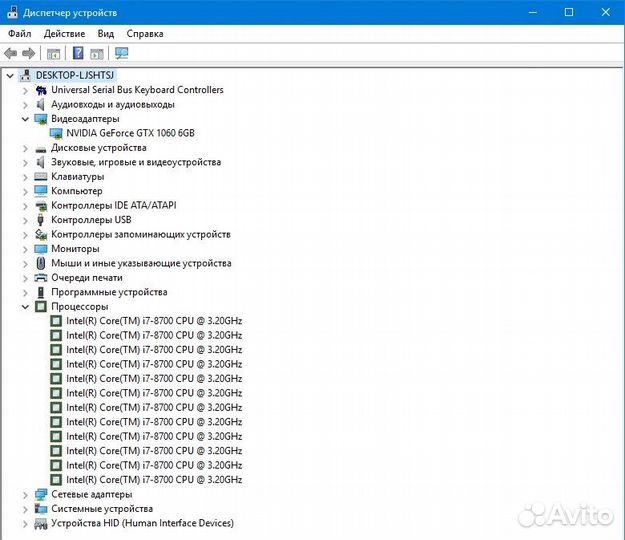This screenshot has width=625, height=540.
Task: Open the Справка menu
Action: 145,33
